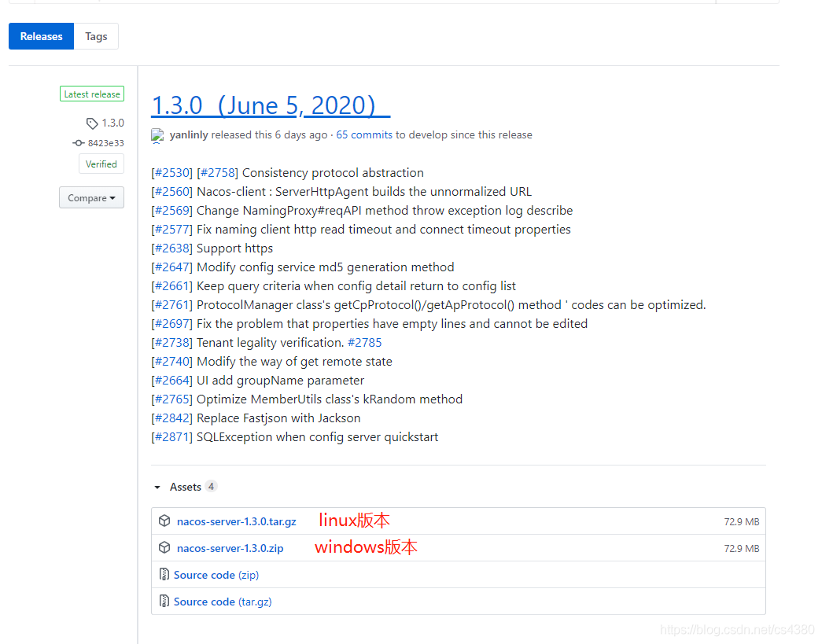Open issue #2738 Tenant legality verification
822x644 pixels.
[x=172, y=343]
